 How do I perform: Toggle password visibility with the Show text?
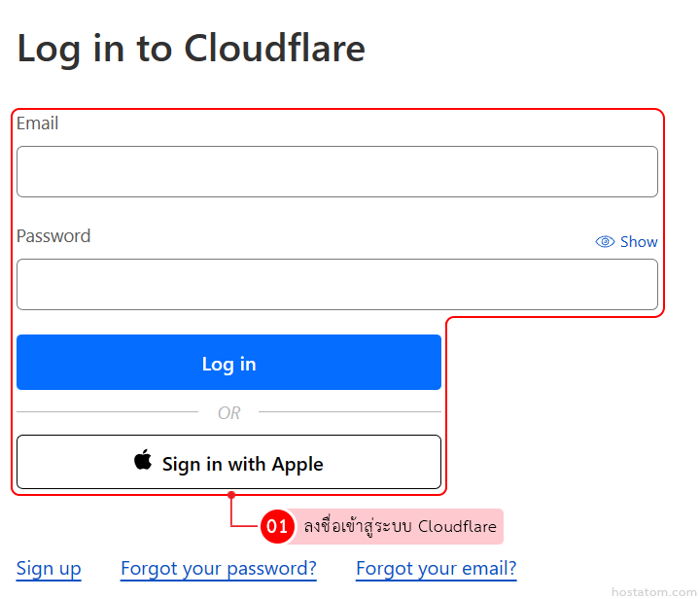tap(639, 242)
